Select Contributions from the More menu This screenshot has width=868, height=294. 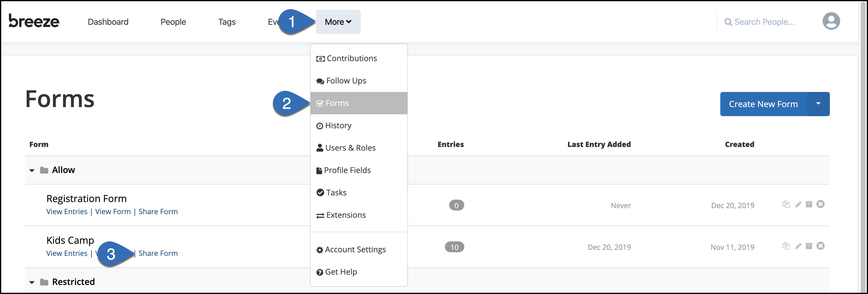pyautogui.click(x=351, y=58)
